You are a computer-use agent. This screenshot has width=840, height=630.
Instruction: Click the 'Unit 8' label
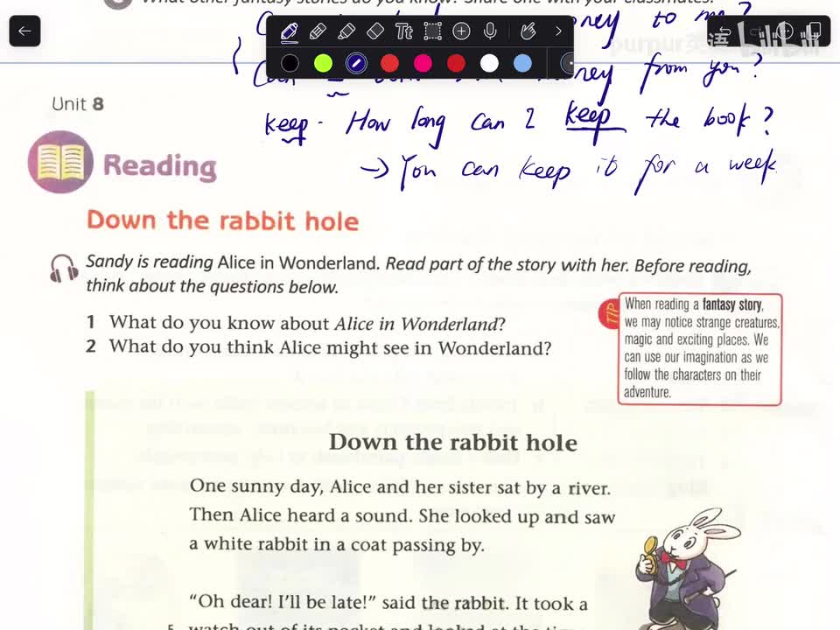click(78, 103)
